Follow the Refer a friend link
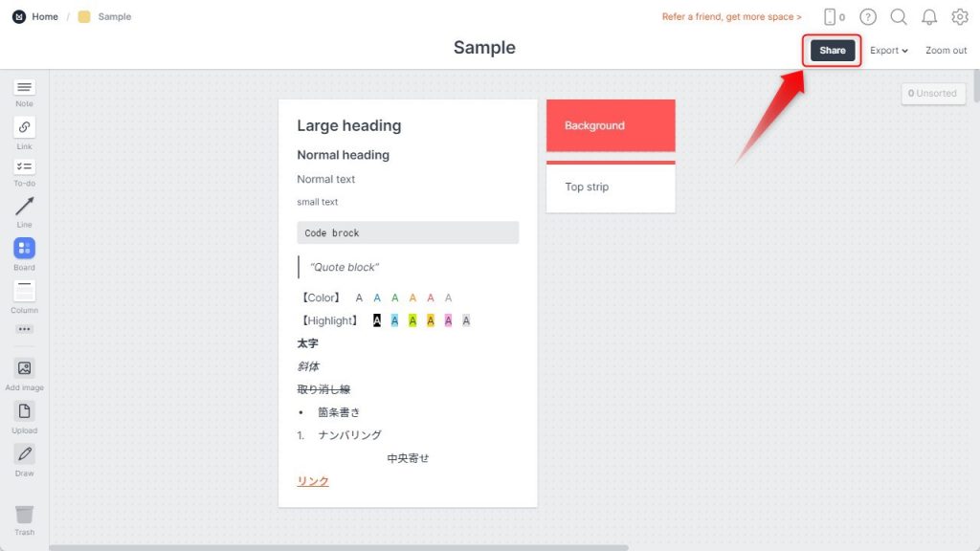Screen dimensions: 980x551 click(731, 17)
